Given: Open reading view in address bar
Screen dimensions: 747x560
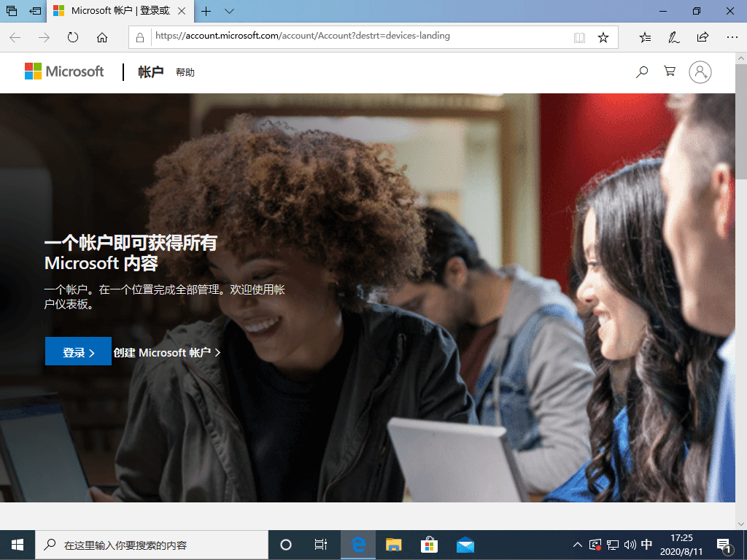Looking at the screenshot, I should pos(579,37).
